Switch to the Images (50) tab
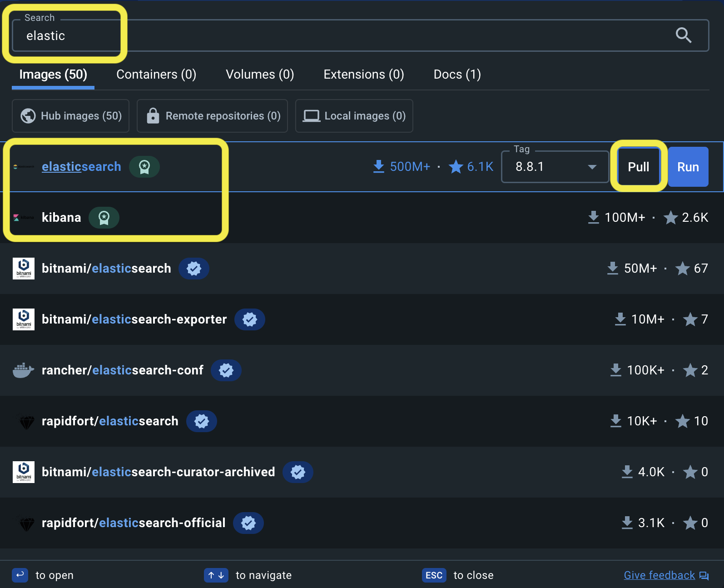The image size is (724, 588). [x=53, y=75]
